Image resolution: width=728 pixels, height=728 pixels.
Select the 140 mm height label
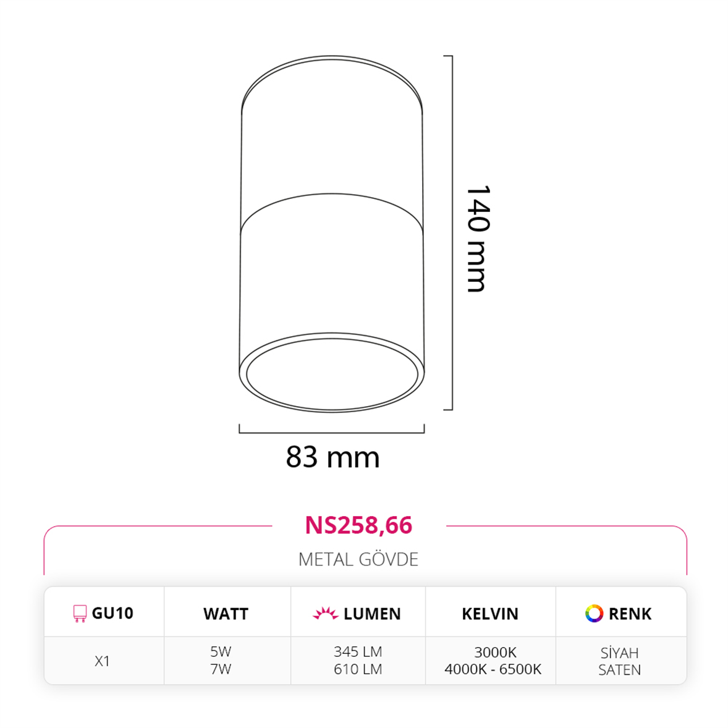[x=478, y=239]
